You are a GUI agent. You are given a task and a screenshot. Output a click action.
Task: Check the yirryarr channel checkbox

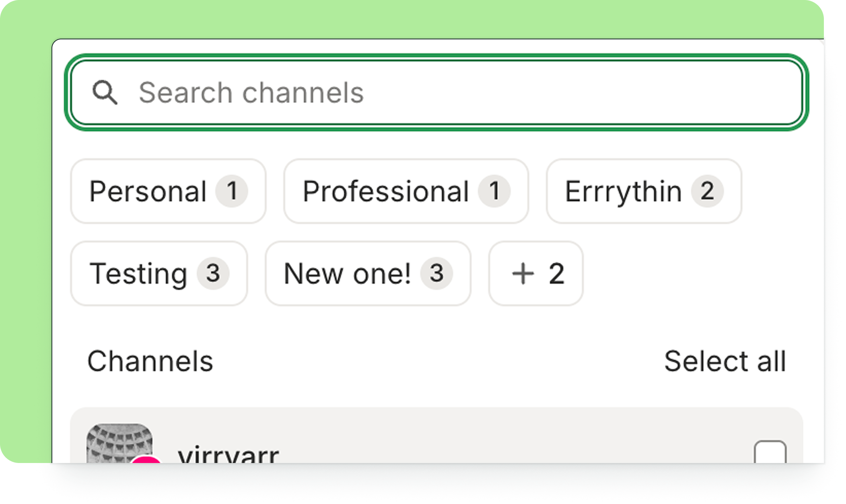[x=770, y=452]
